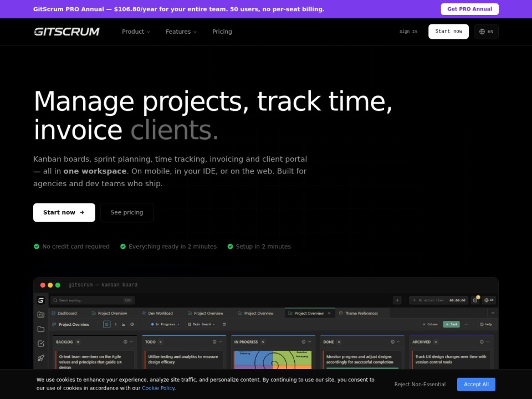This screenshot has height=399, width=532.
Task: Click the G logo in the app sidebar
Action: pyautogui.click(x=40, y=300)
